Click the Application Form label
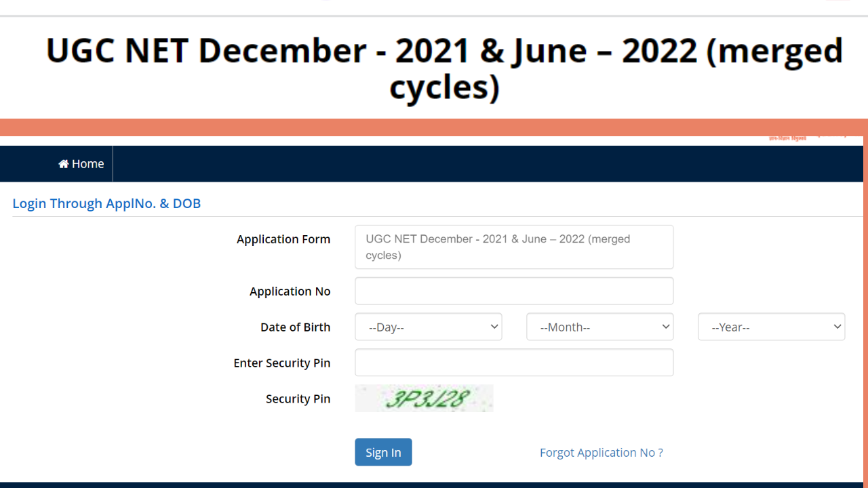Image resolution: width=868 pixels, height=488 pixels. (283, 239)
